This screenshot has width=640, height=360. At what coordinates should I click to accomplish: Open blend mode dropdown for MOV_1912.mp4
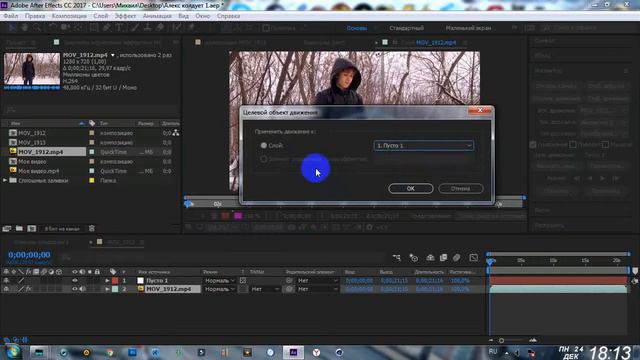(x=220, y=289)
